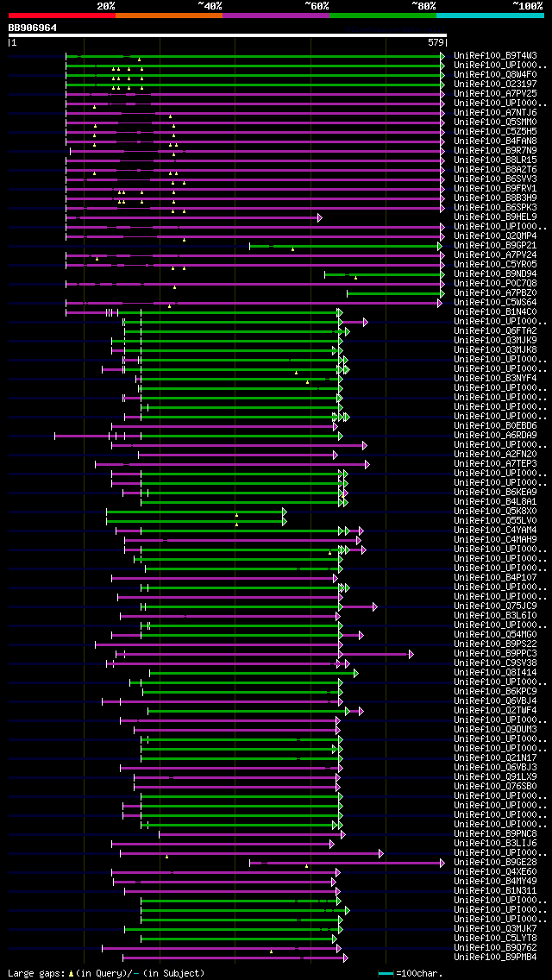The height and width of the screenshot is (980, 552).
Task: Click the UniRef100_C9SV38 label
Action: [x=496, y=663]
